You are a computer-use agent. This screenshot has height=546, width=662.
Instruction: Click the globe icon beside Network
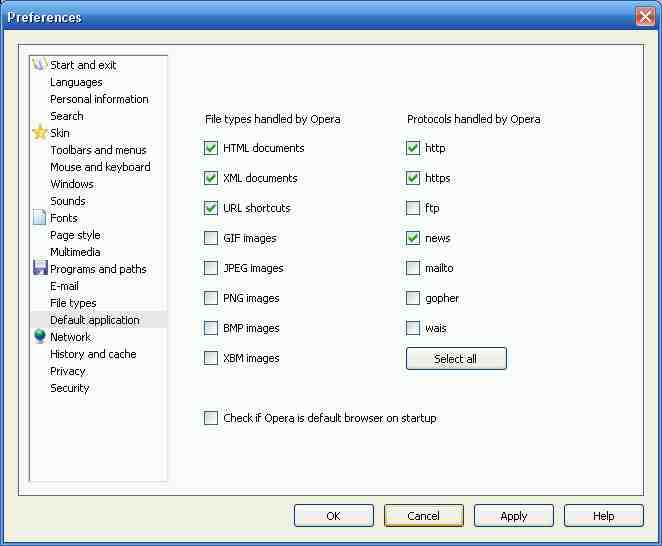tap(40, 337)
